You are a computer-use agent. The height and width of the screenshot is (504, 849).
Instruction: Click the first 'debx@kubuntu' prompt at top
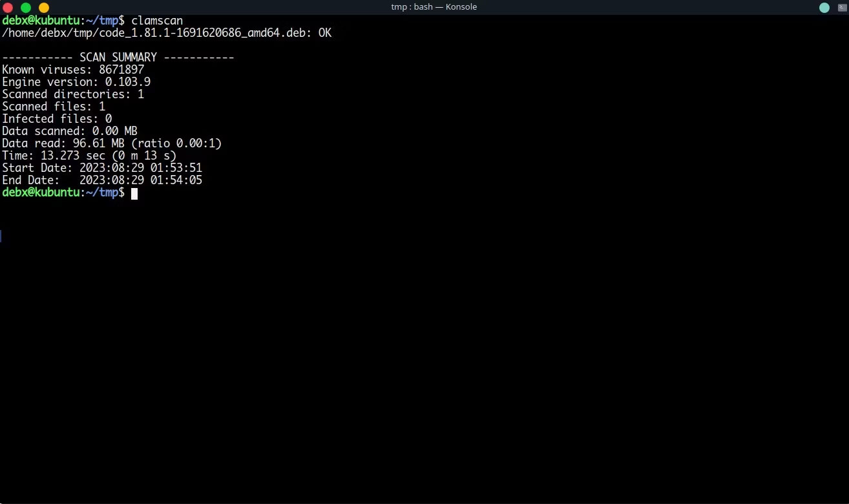click(x=41, y=21)
